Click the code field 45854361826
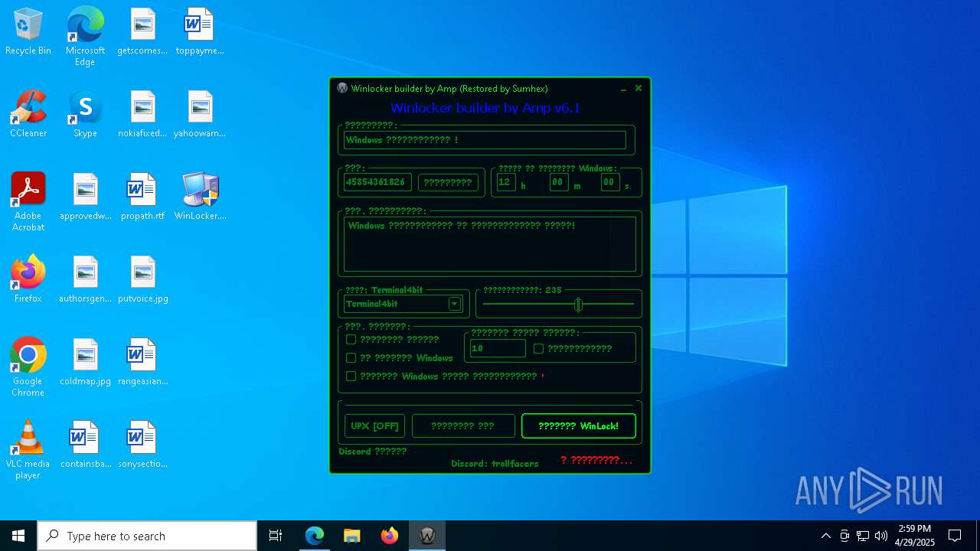The width and height of the screenshot is (980, 551). 377,182
